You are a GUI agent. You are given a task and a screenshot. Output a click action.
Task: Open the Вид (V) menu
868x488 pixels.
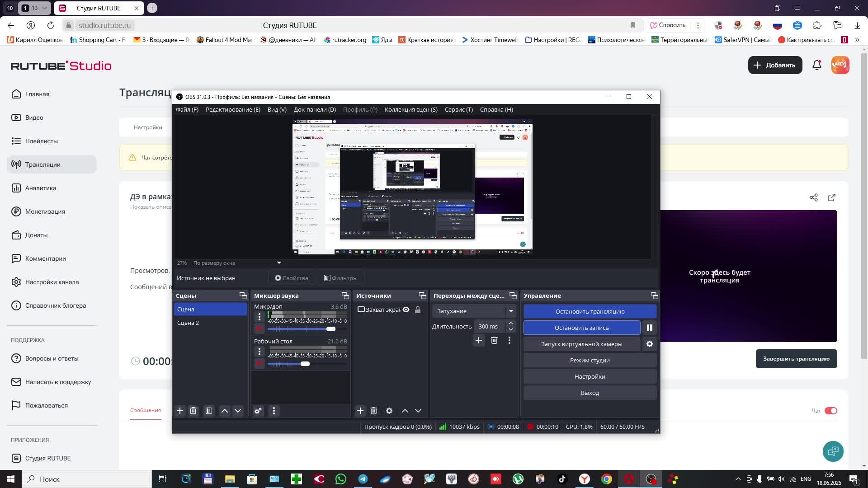tap(277, 109)
